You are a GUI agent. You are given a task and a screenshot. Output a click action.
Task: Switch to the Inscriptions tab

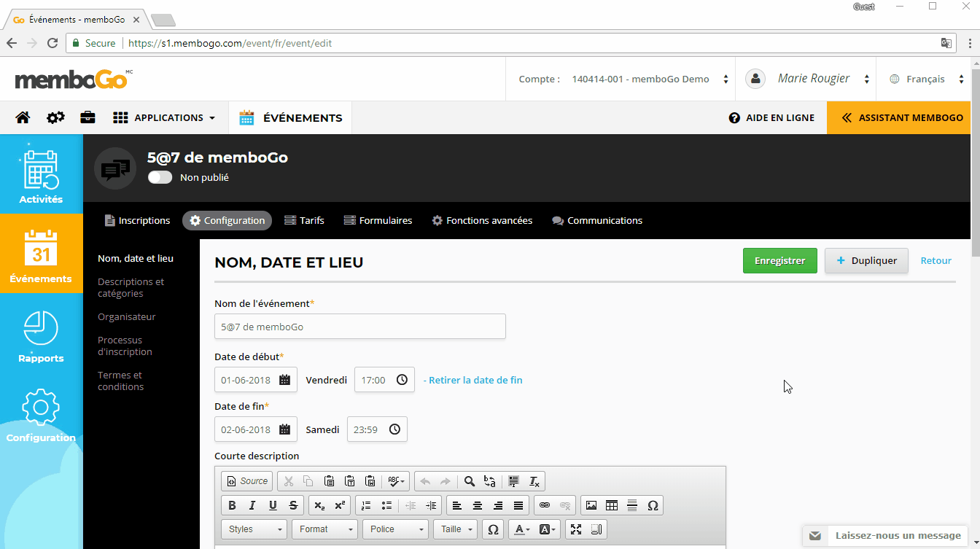[x=137, y=220]
